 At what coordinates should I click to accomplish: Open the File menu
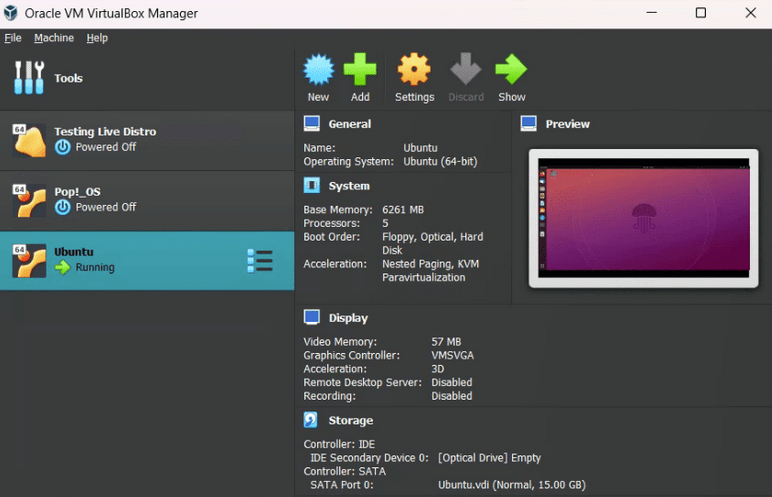(x=13, y=38)
